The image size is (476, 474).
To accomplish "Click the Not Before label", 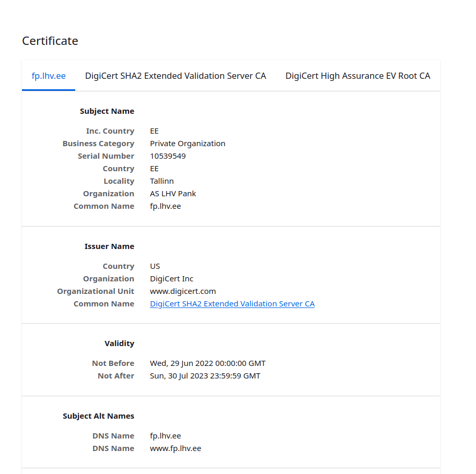I will 113,363.
